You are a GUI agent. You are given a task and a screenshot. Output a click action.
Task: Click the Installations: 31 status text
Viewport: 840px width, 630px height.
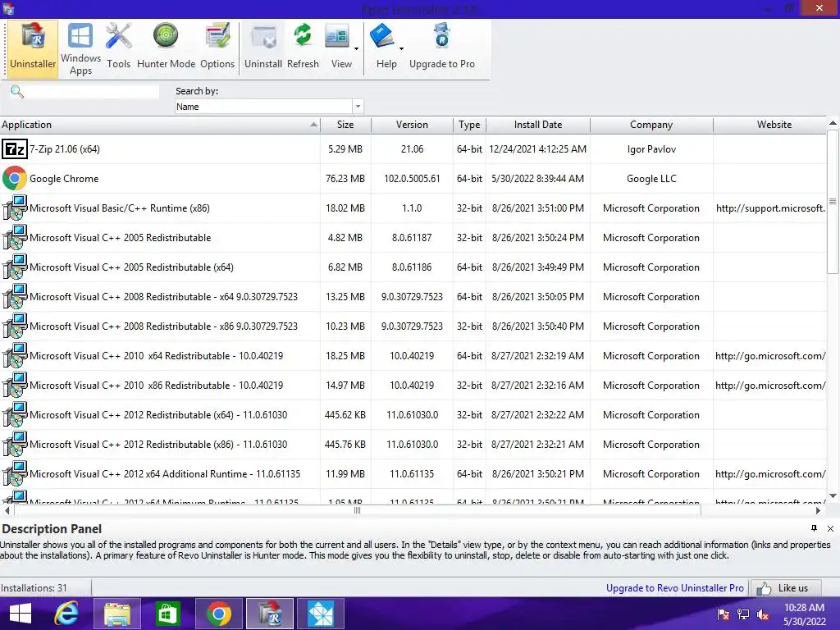pos(34,587)
